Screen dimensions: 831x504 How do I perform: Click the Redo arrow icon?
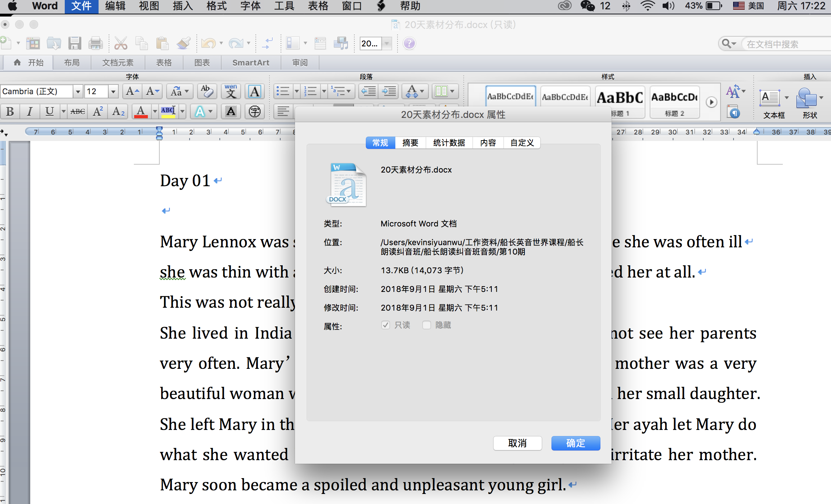coord(236,43)
